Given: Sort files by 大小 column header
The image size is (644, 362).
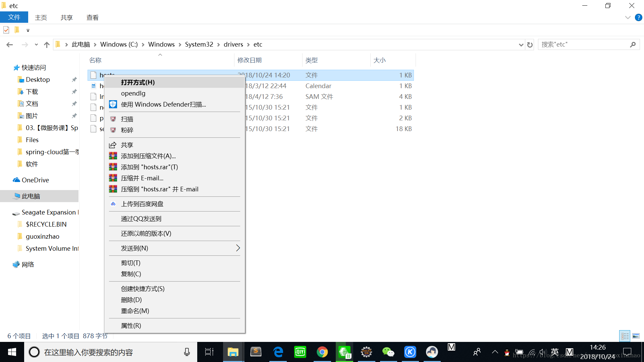Looking at the screenshot, I should pos(393,60).
